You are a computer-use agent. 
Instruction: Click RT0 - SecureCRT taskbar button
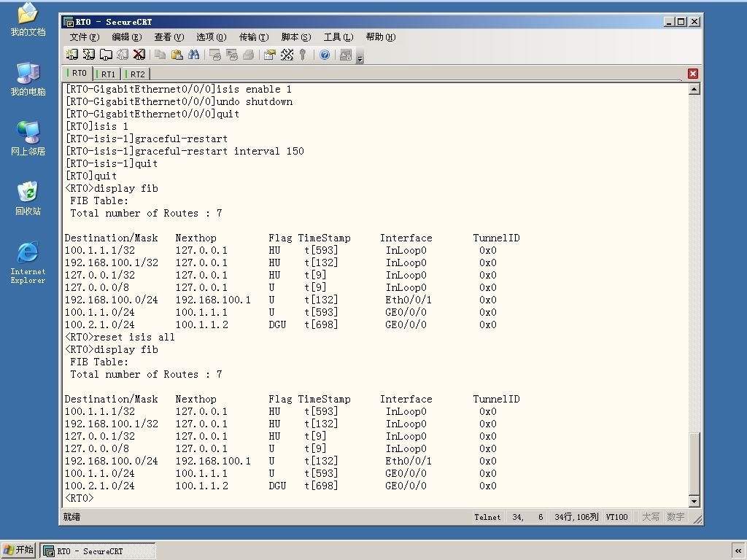pyautogui.click(x=97, y=551)
